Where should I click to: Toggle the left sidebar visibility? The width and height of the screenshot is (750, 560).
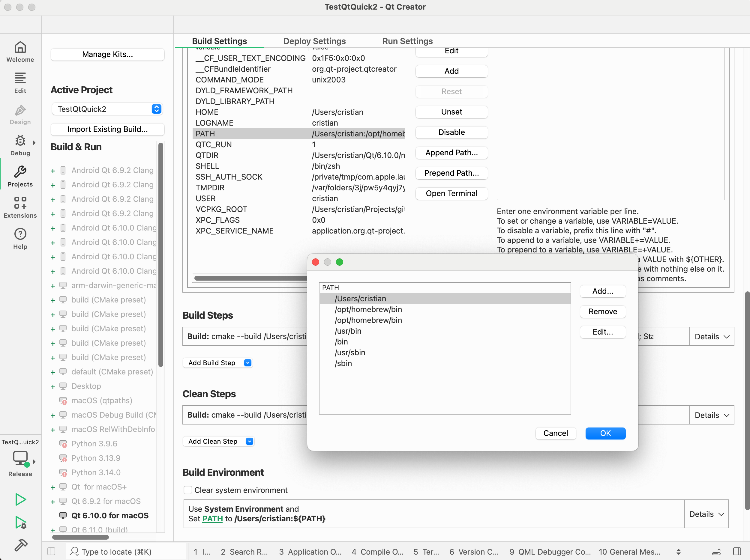[x=51, y=551]
